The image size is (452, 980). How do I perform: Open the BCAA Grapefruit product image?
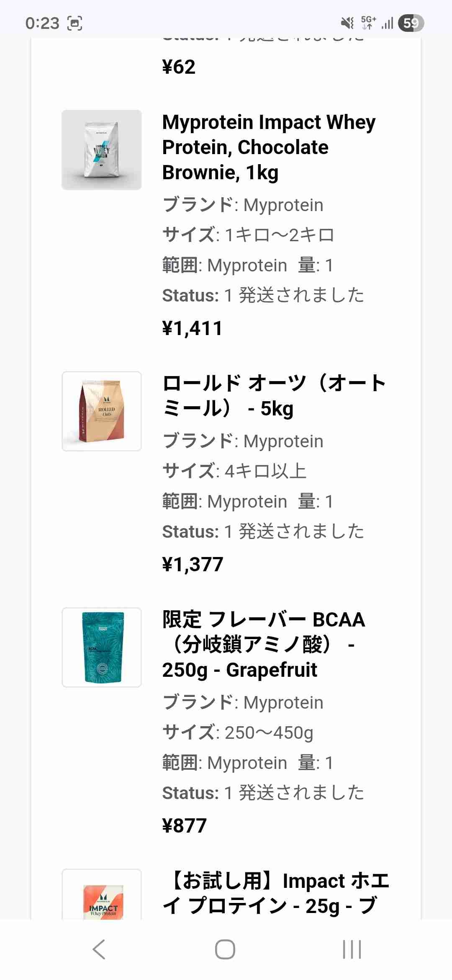pos(102,647)
